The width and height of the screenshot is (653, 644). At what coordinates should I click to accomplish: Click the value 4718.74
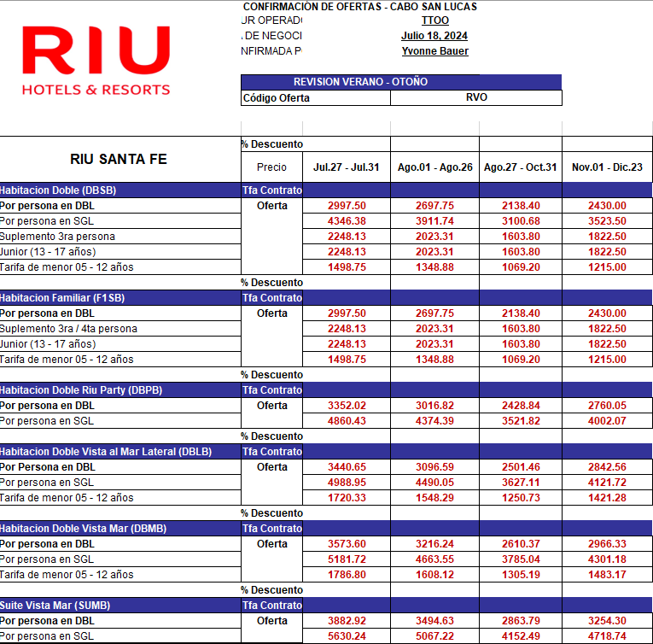click(607, 636)
